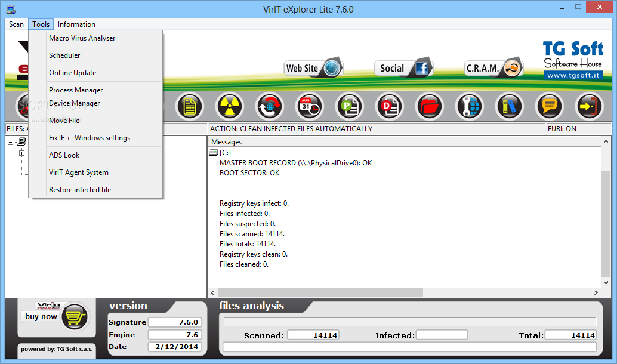Click the exit arrow toolbar icon
Screen dimensions: 617x364
point(589,106)
